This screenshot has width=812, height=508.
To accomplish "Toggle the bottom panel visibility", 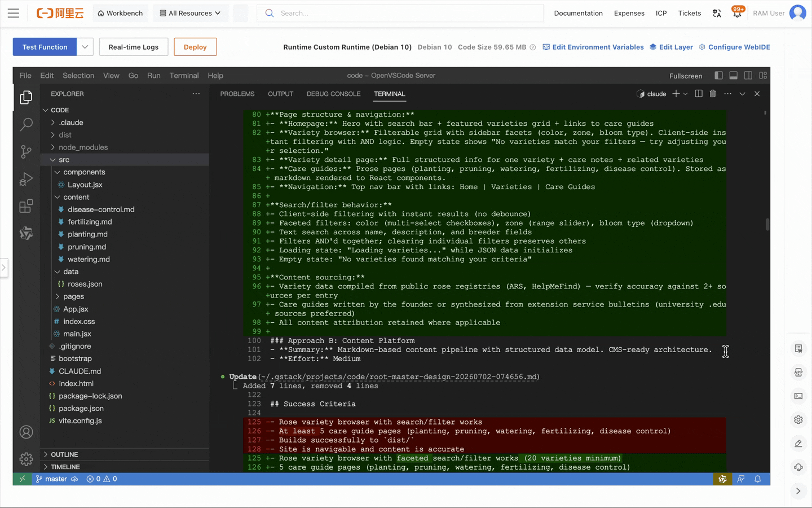I will 733,75.
